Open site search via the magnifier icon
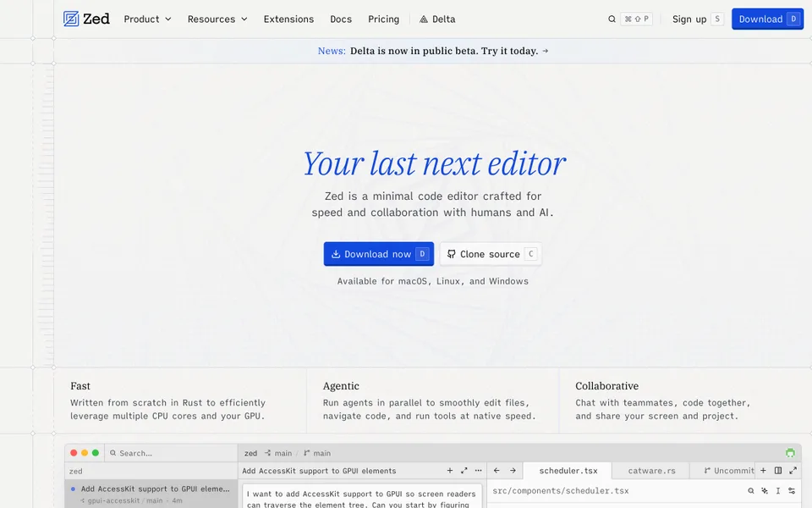This screenshot has height=508, width=812. [x=612, y=19]
